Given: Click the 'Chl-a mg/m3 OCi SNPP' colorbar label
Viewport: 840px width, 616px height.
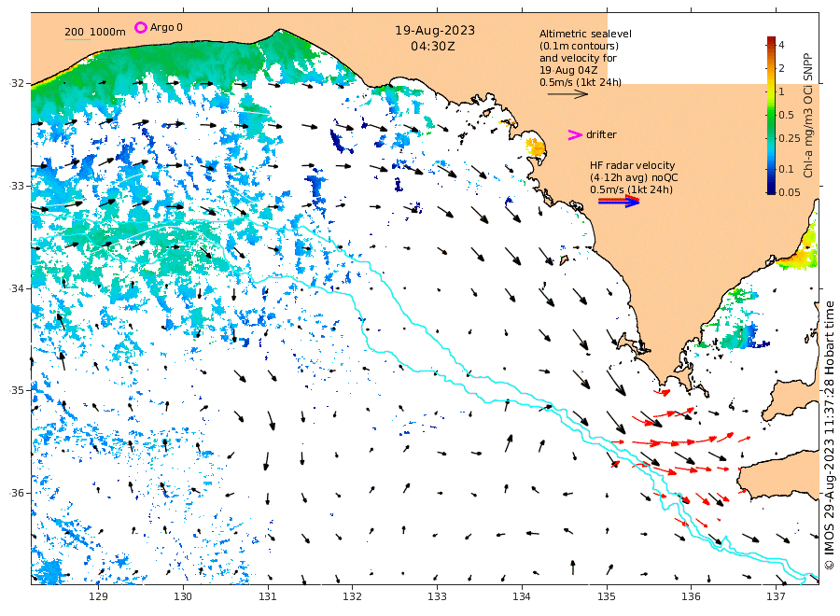Looking at the screenshot, I should click(808, 115).
